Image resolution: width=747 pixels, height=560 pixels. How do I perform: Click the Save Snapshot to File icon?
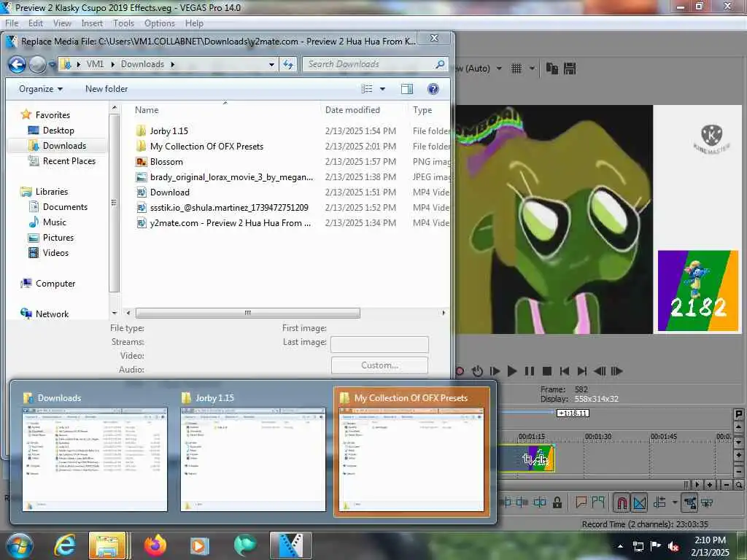point(570,69)
